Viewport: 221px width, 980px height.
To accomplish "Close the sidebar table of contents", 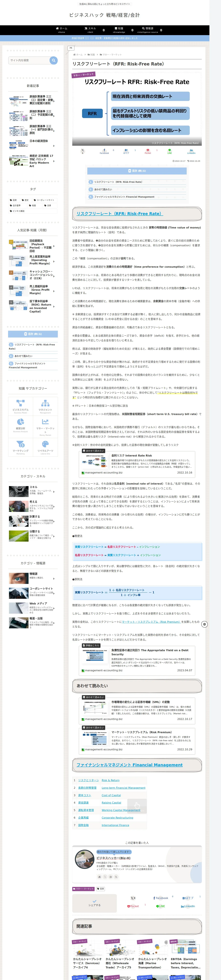I will pyautogui.click(x=33, y=334).
